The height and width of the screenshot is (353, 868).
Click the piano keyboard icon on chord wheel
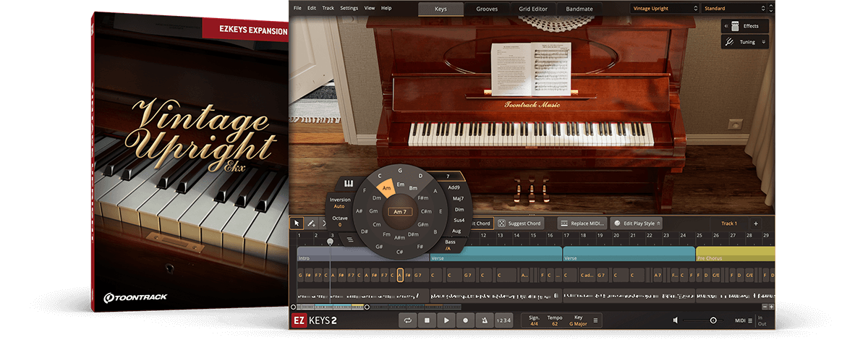click(x=348, y=183)
